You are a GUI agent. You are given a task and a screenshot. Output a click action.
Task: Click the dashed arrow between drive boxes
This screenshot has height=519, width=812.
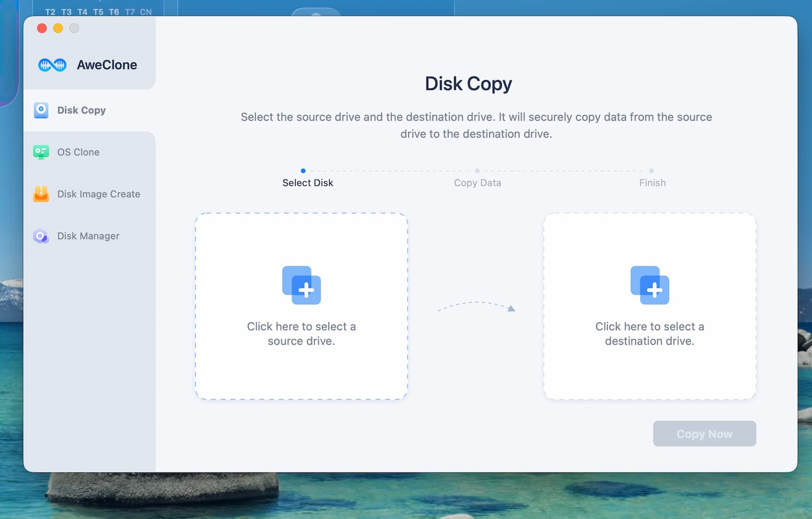476,306
